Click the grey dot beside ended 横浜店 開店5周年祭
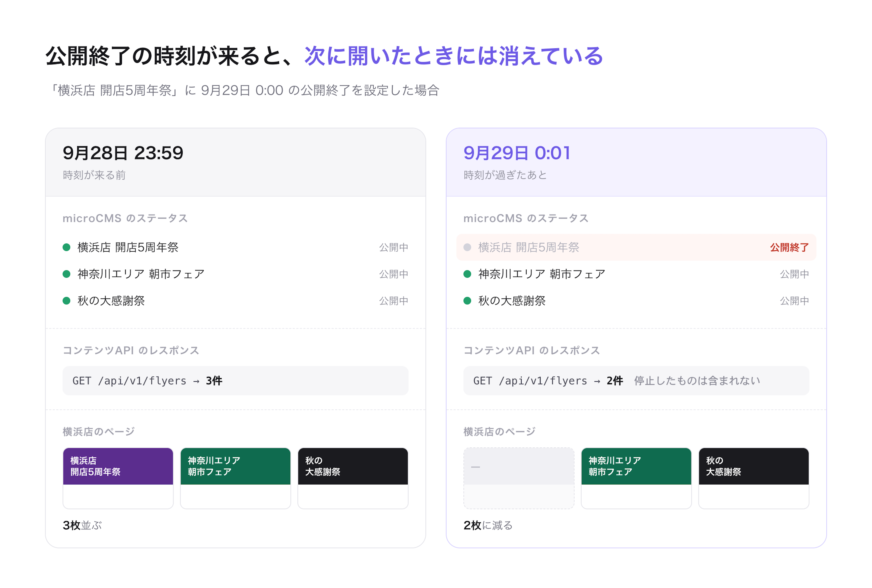 (467, 247)
